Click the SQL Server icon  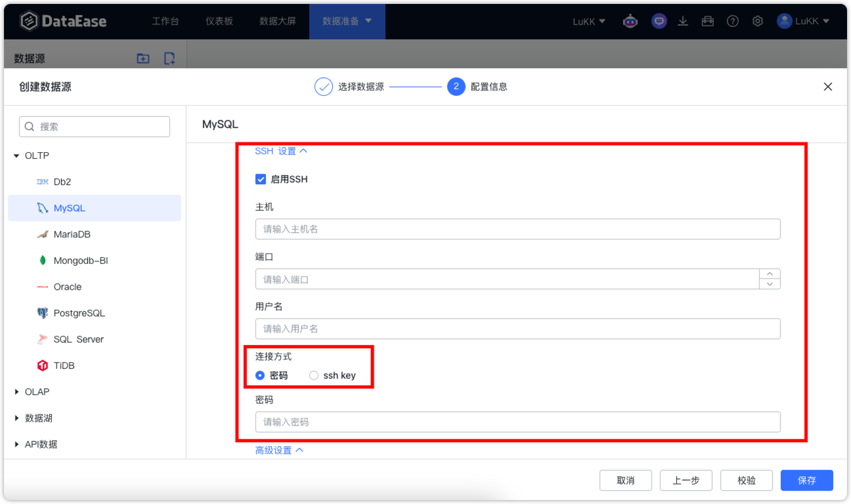tap(43, 339)
